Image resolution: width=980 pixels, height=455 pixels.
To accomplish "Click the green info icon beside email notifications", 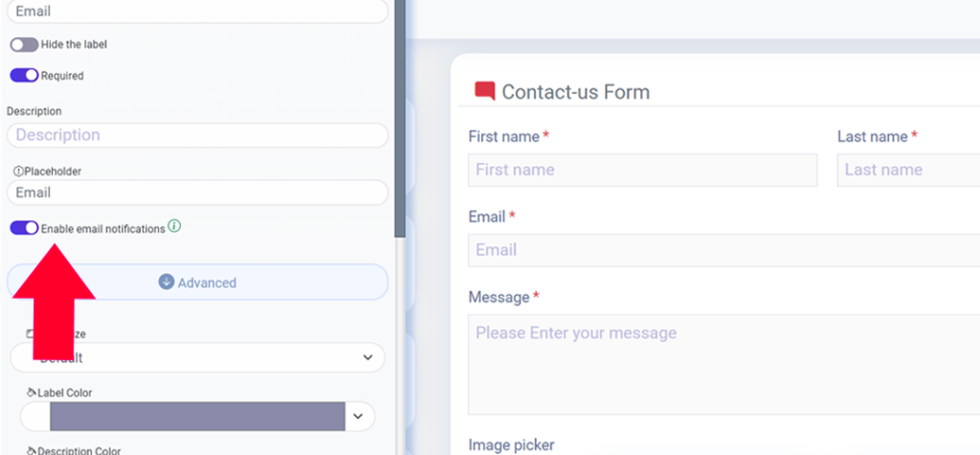I will pos(174,227).
